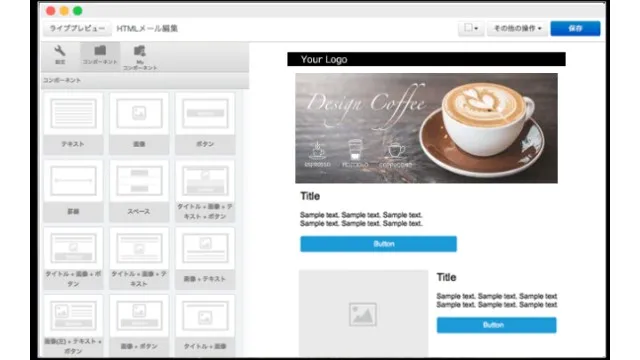Click the first Sample text paragraph under banner
640x360 pixels.
click(x=361, y=219)
